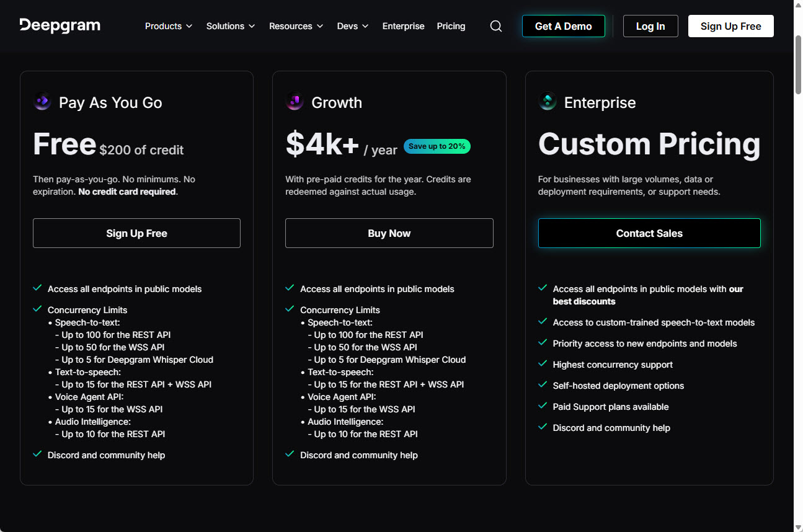Click the "/ year" text in Growth card

point(381,150)
